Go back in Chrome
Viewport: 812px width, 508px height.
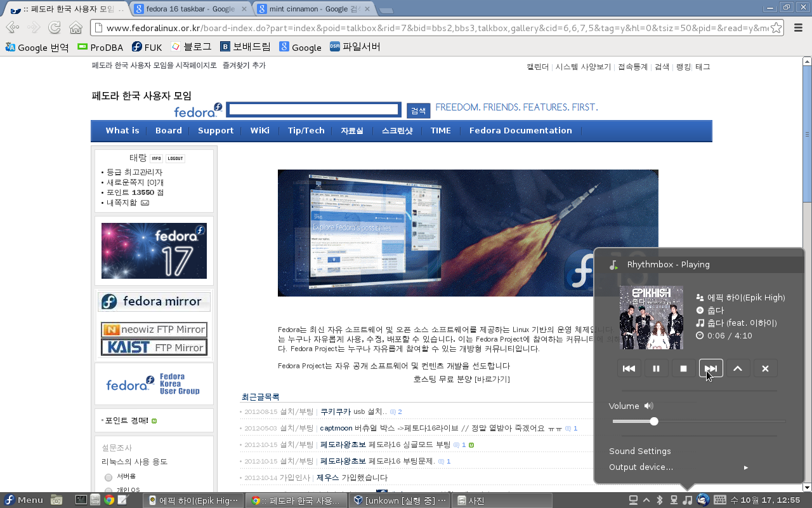[x=13, y=28]
